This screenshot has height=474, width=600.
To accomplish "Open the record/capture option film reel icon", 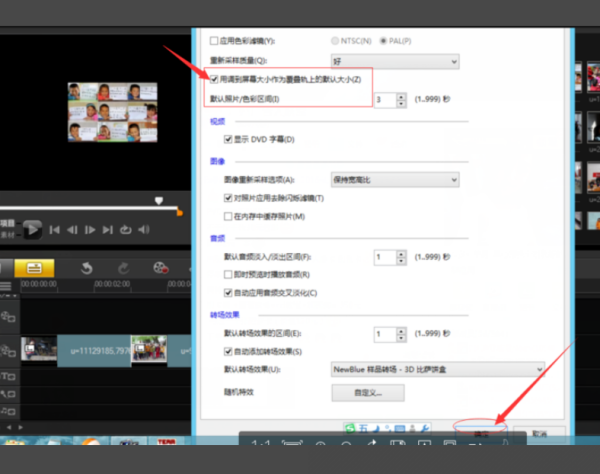I will pos(161,268).
